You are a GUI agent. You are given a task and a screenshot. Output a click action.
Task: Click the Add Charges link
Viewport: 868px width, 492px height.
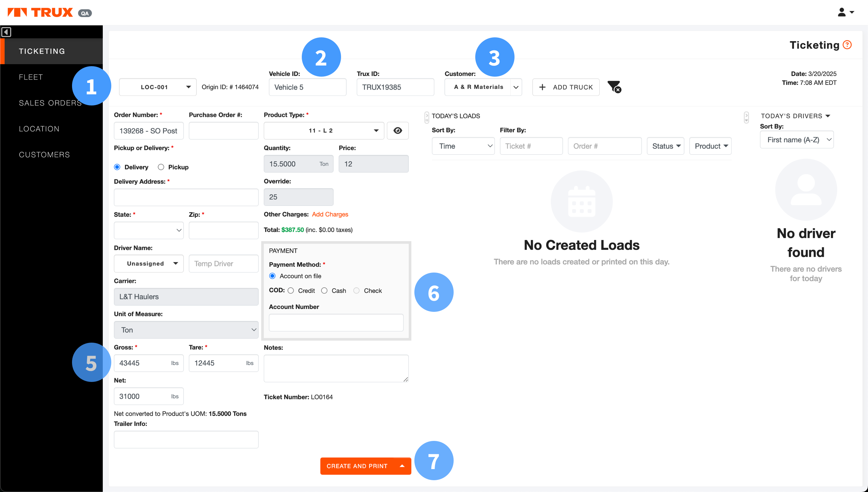[330, 214]
